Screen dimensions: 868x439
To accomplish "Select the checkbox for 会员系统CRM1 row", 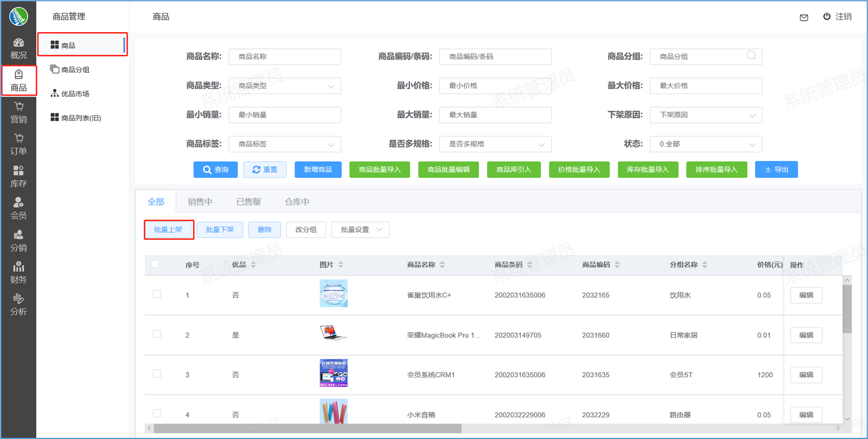I will click(x=157, y=374).
